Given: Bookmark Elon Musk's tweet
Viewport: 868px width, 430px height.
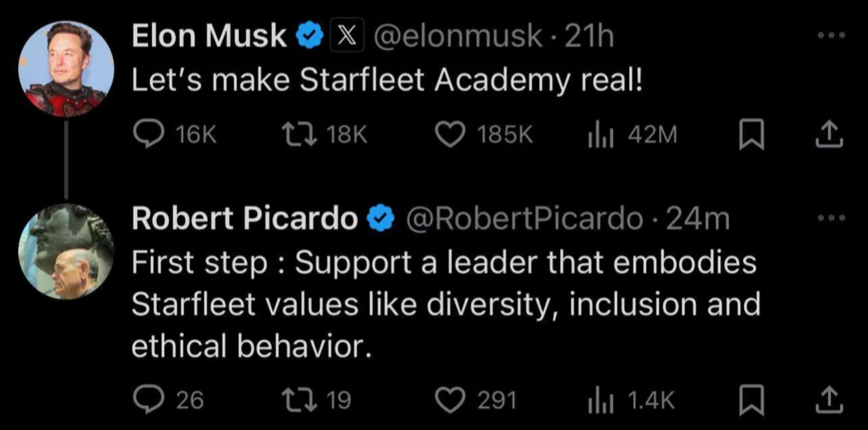Looking at the screenshot, I should coord(751,136).
